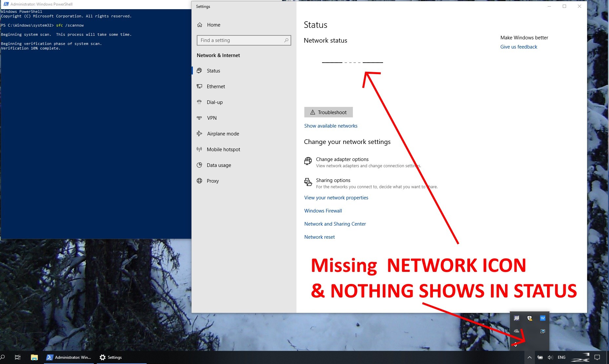Click Show available networks link

pos(331,126)
